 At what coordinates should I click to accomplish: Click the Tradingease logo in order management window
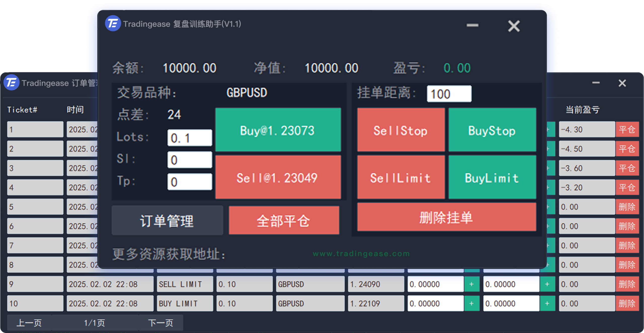[11, 83]
